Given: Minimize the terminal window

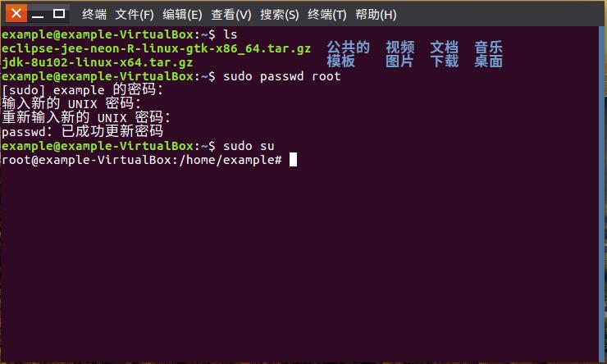Looking at the screenshot, I should pos(38,14).
